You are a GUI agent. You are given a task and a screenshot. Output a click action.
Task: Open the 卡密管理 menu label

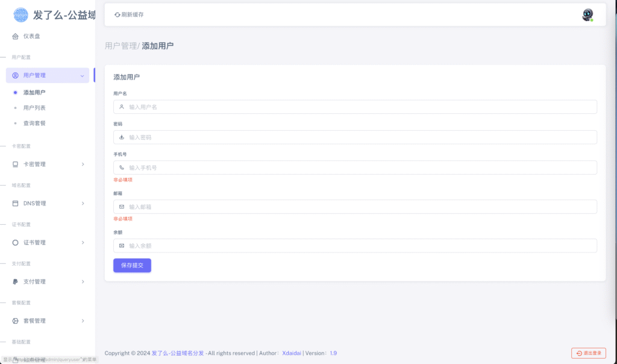pos(34,164)
